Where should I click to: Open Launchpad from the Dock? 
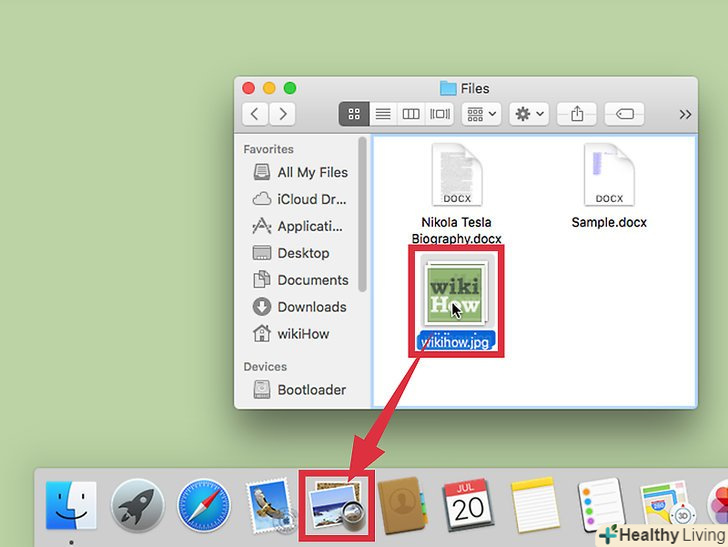click(137, 505)
